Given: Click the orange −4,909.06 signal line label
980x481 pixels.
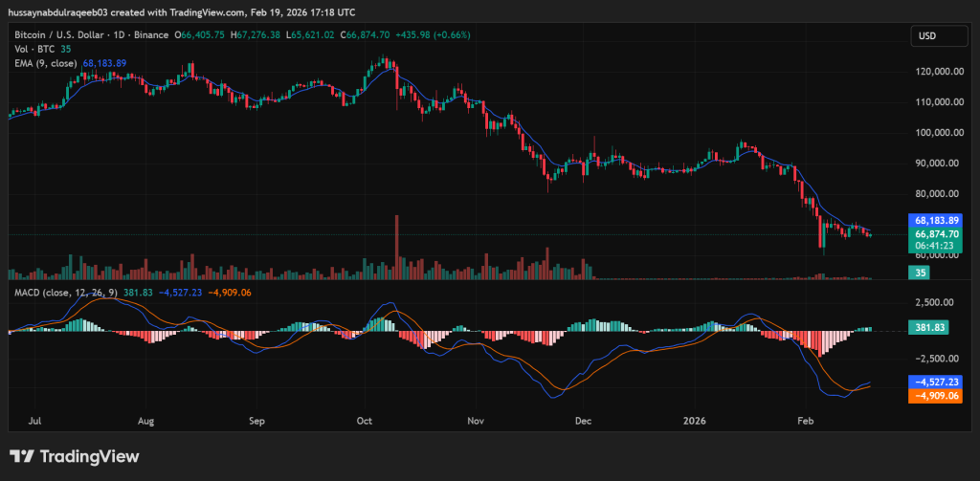Looking at the screenshot, I should [x=937, y=394].
